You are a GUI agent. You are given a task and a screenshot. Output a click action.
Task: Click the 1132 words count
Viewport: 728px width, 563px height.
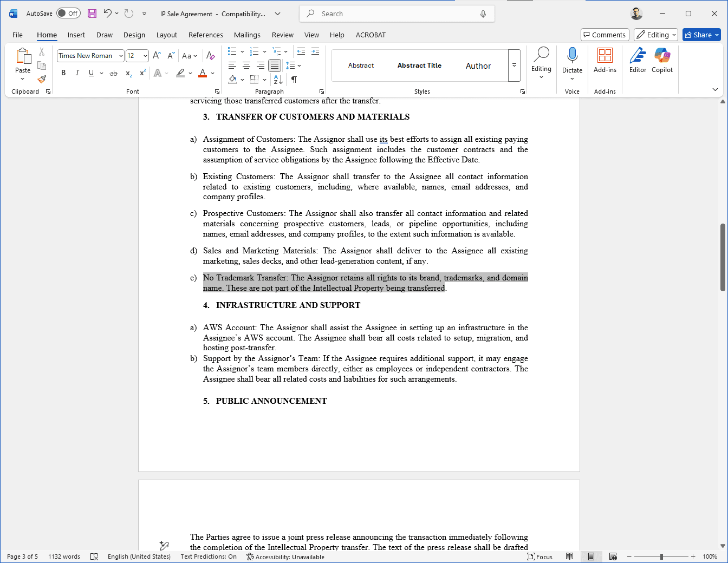[x=64, y=557]
